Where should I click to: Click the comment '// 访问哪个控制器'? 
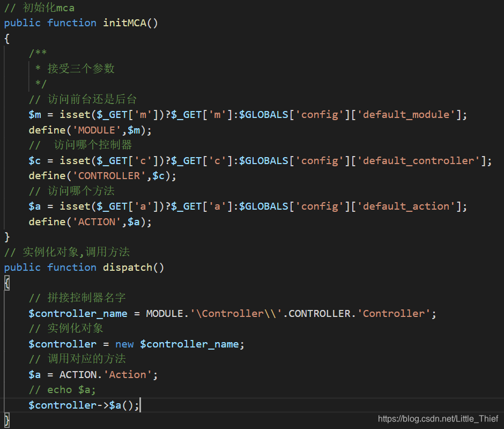(x=80, y=145)
